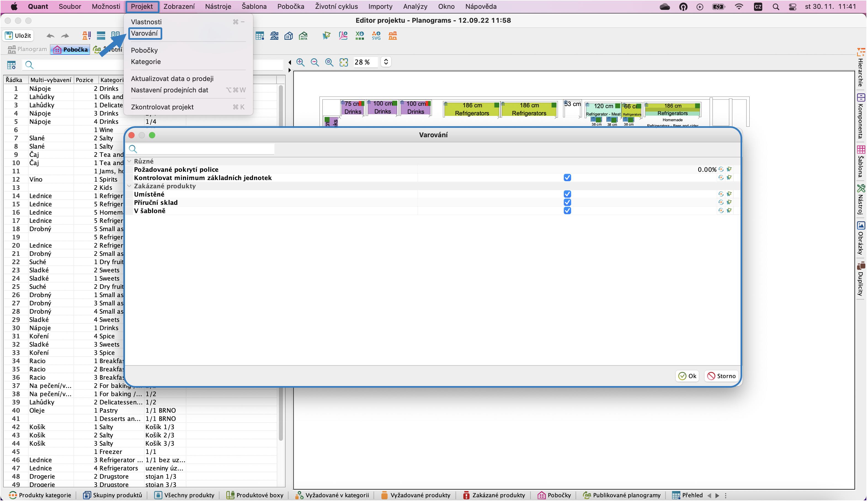
Task: Cancel dialog with Storno button
Action: [x=721, y=376]
